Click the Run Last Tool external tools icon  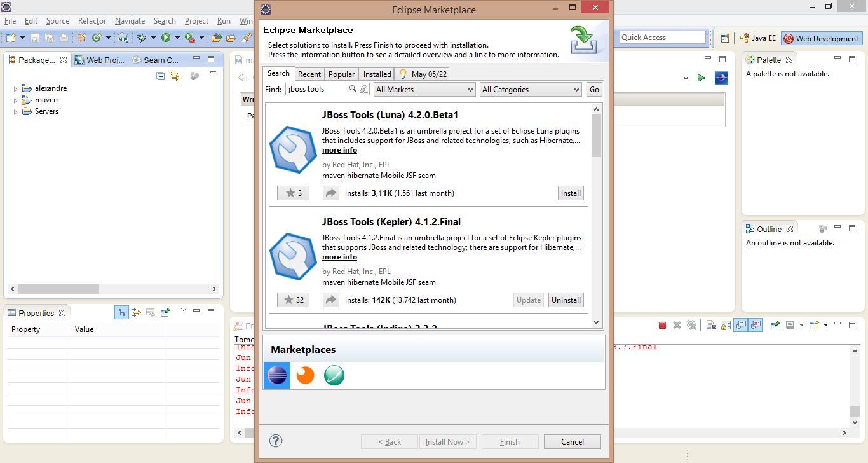190,38
